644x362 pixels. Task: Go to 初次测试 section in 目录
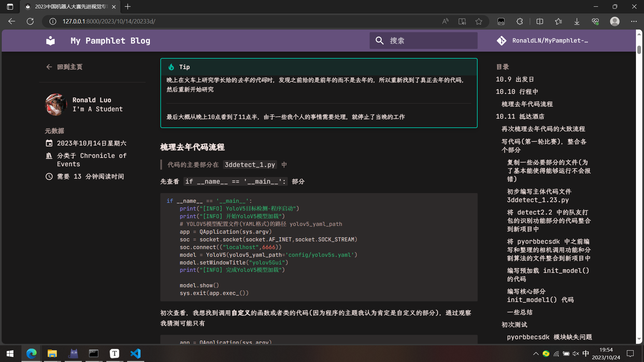[x=514, y=324]
